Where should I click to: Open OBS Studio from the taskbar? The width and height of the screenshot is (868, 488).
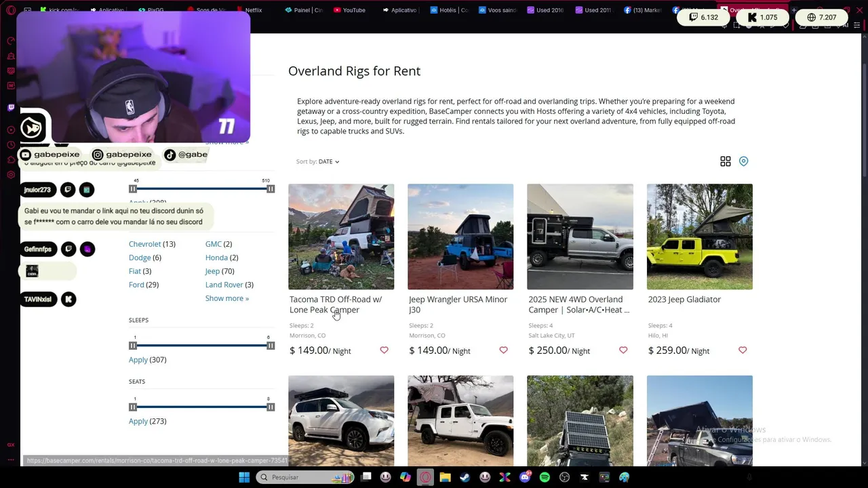[x=564, y=477]
